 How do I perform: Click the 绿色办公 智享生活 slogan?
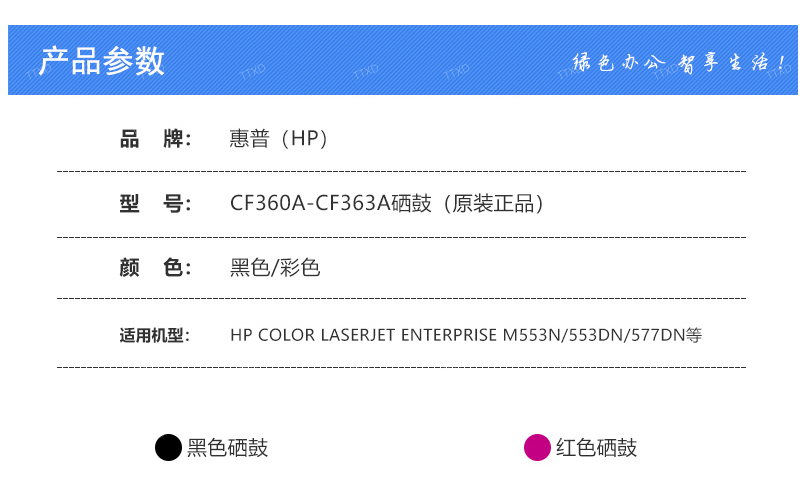pos(679,62)
